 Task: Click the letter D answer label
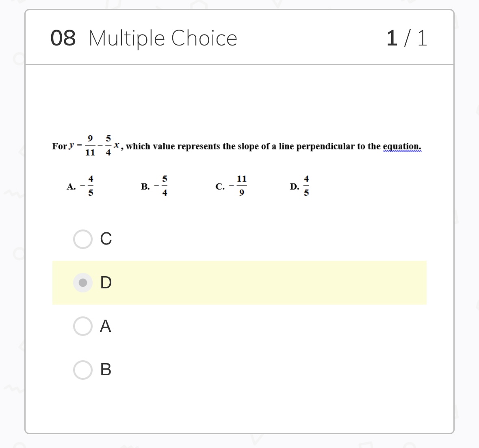point(106,282)
